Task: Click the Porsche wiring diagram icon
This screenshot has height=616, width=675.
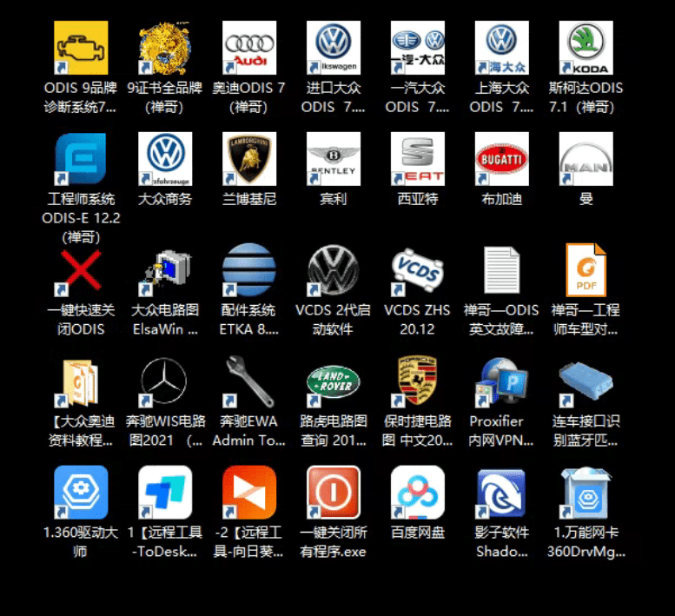Action: click(x=418, y=382)
